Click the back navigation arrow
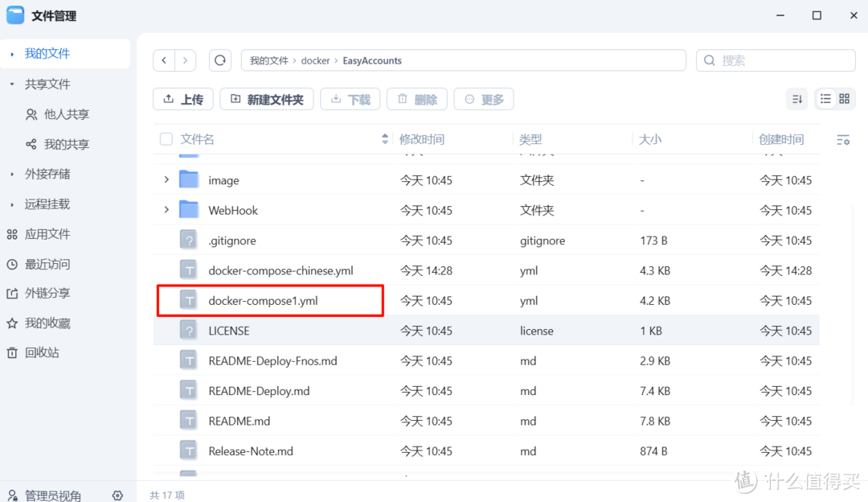The width and height of the screenshot is (868, 502). tap(164, 60)
